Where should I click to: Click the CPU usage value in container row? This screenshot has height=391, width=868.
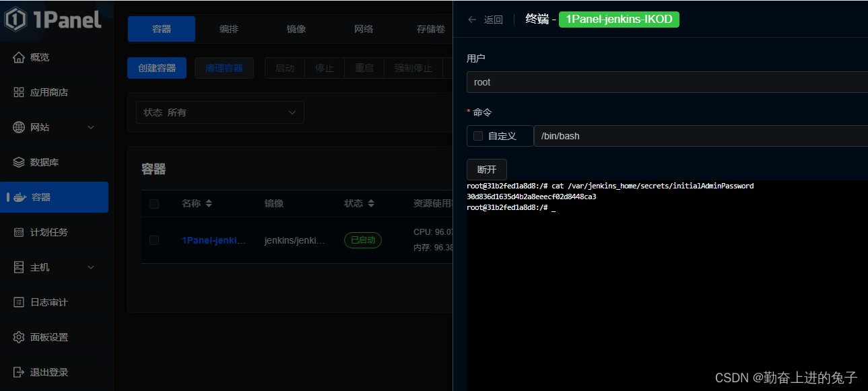pyautogui.click(x=433, y=232)
